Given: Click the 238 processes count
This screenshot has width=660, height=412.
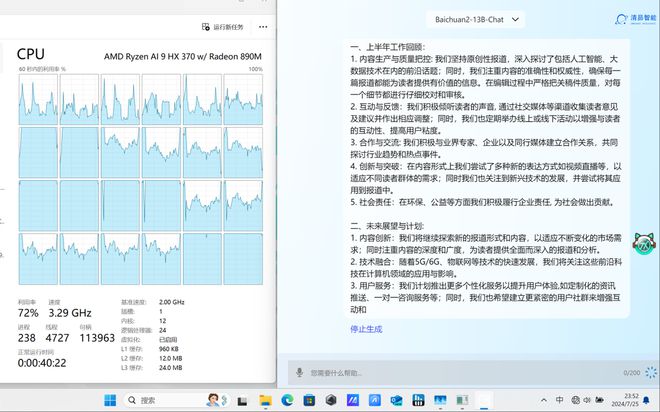Looking at the screenshot, I should pos(27,338).
